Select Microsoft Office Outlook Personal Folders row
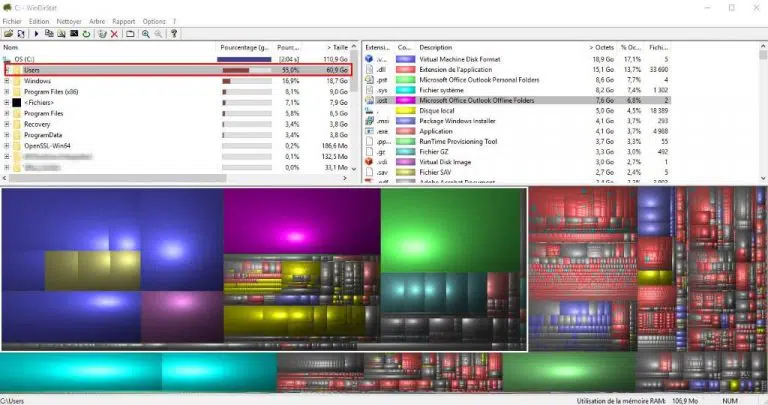Viewport: 768px width, 405px height. 517,80
